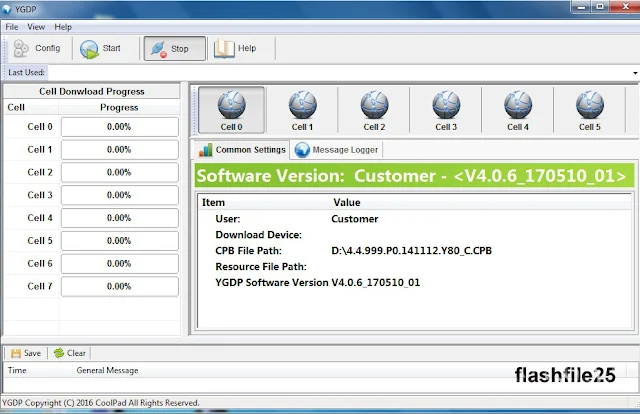This screenshot has width=640, height=414.
Task: Click the Stop toolbar button
Action: (x=175, y=49)
